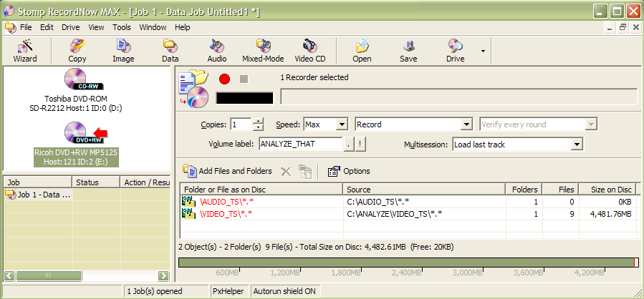Image resolution: width=644 pixels, height=299 pixels.
Task: Open the File menu
Action: click(26, 27)
